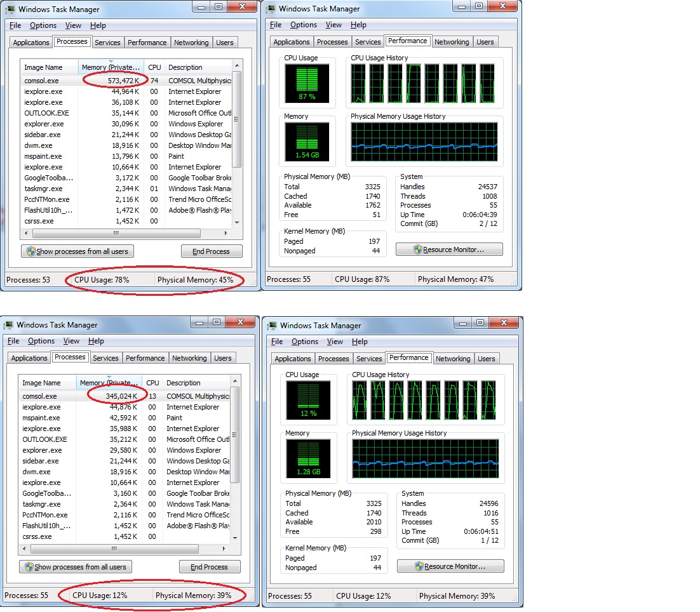Click Show processes from all users, top-left window

pos(77,251)
